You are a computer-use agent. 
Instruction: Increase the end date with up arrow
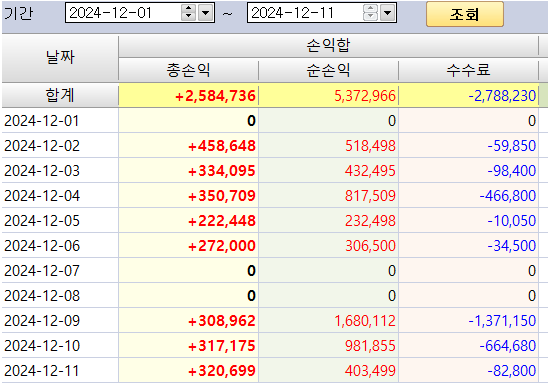click(370, 9)
